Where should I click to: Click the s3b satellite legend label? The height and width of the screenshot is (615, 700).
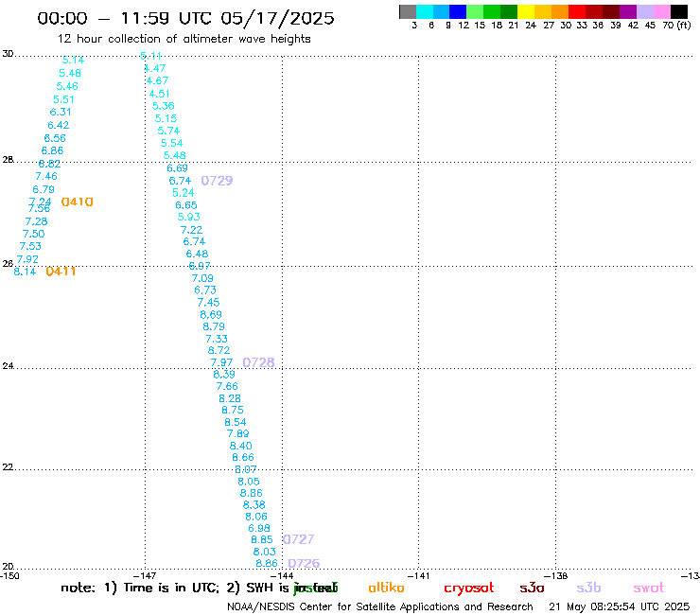(588, 588)
